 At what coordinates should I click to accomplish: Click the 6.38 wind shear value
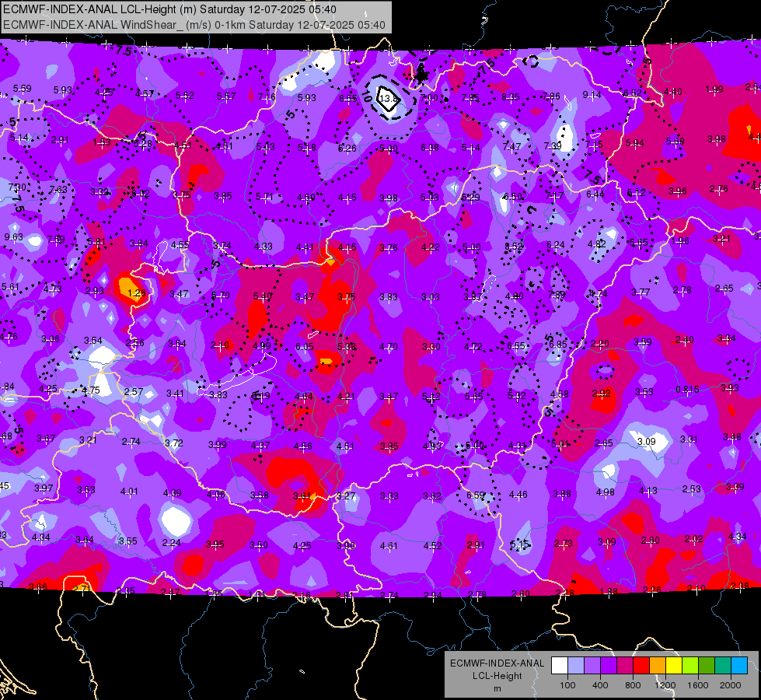click(x=430, y=148)
